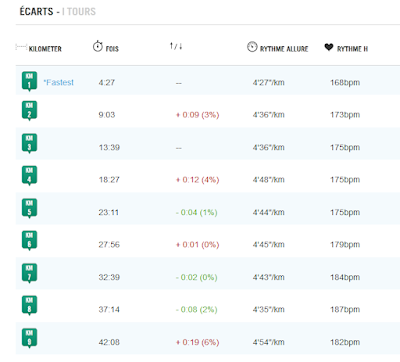Select pace 4'36"/km in KM 2 row
This screenshot has width=400, height=362.
268,115
